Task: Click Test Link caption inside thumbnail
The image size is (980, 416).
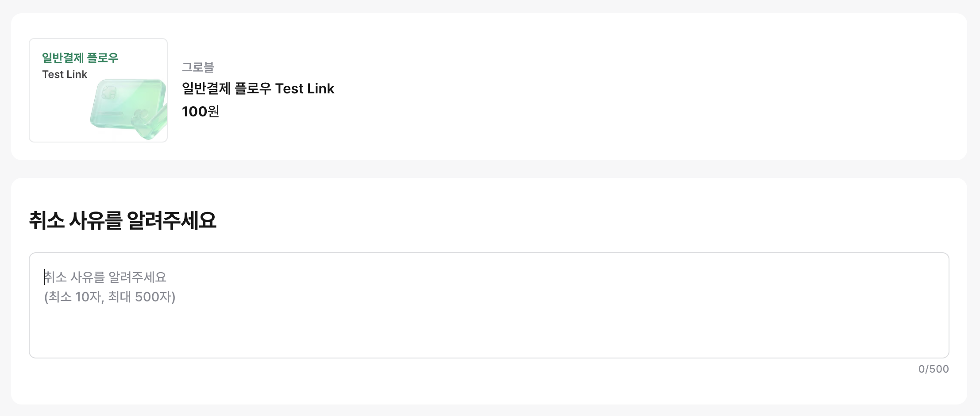Action: 65,74
